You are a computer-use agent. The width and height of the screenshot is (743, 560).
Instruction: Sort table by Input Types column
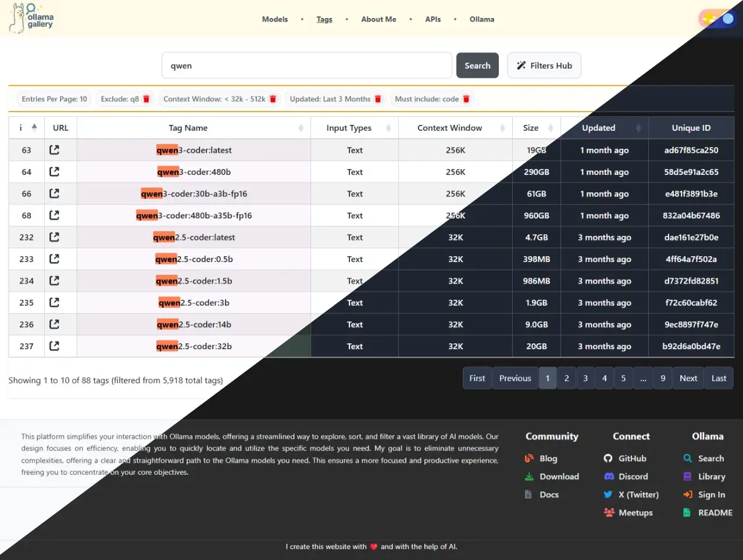click(388, 128)
